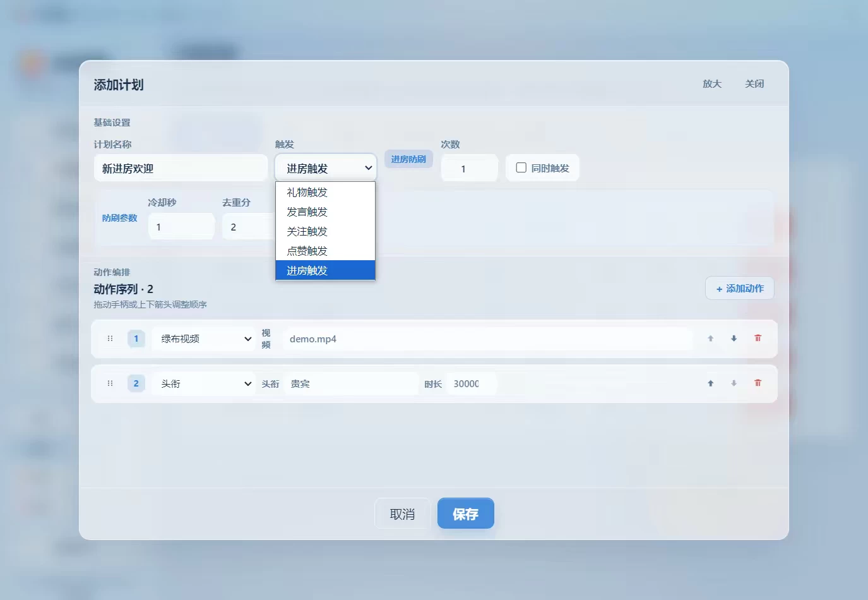
Task: Delete action 2 with red trash icon
Action: coord(758,383)
